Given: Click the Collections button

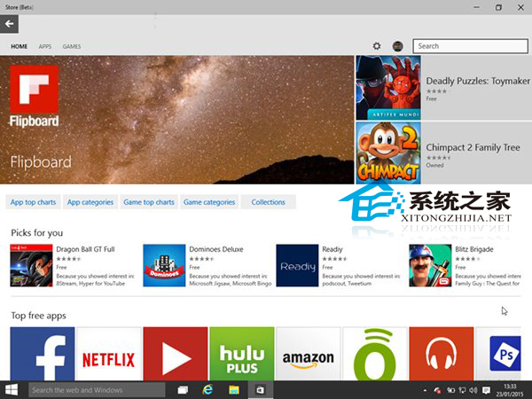Looking at the screenshot, I should (x=268, y=202).
